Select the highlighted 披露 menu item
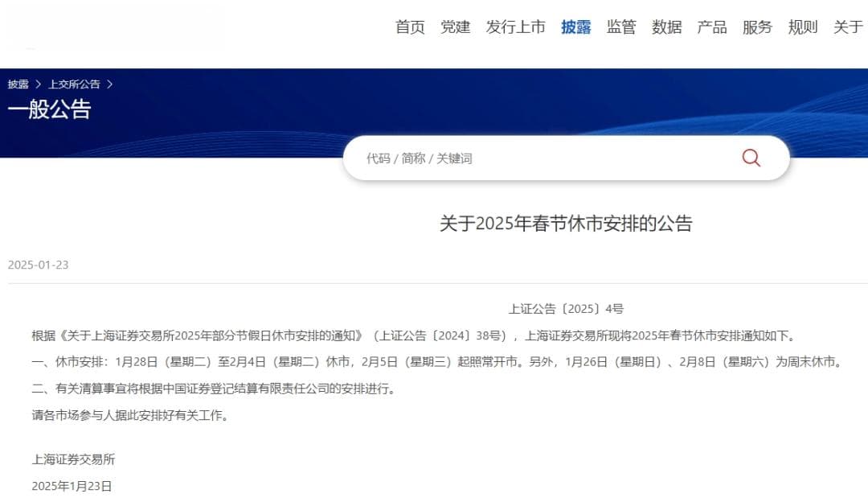This screenshot has width=868, height=502. 575,27
